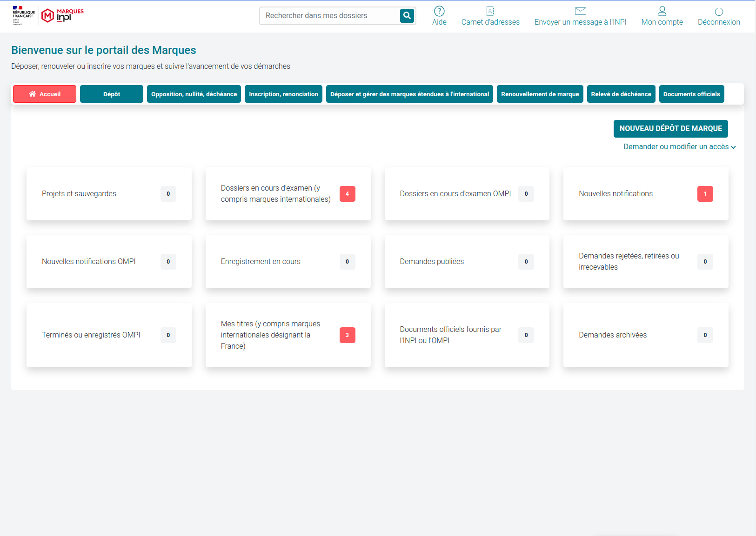Go to Documents officiels tab
Image resolution: width=756 pixels, height=536 pixels.
tap(691, 94)
